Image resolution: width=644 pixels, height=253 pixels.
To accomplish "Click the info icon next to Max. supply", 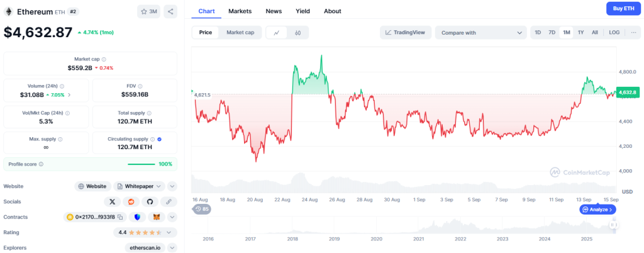I will pyautogui.click(x=60, y=139).
